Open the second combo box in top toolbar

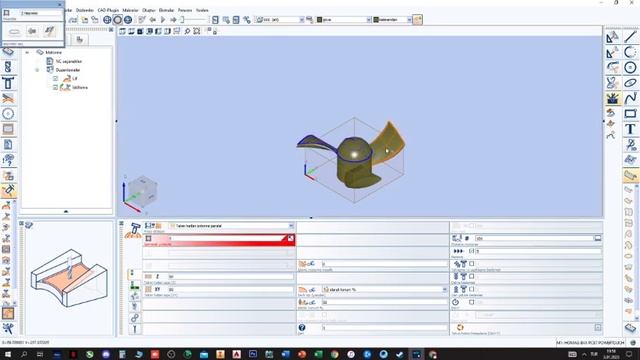point(344,20)
